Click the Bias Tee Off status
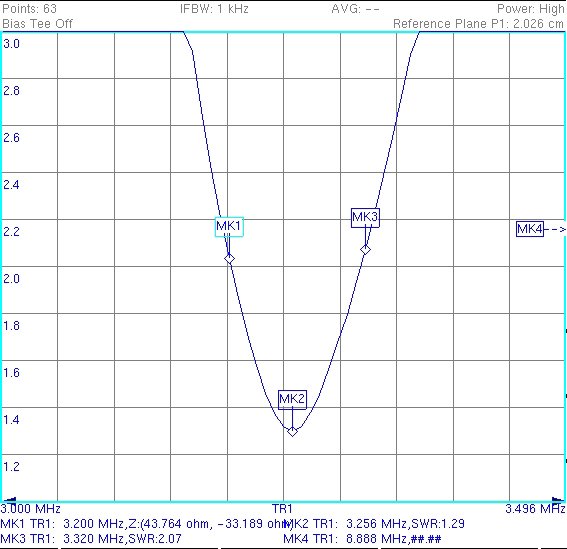567x549 pixels. click(37, 24)
